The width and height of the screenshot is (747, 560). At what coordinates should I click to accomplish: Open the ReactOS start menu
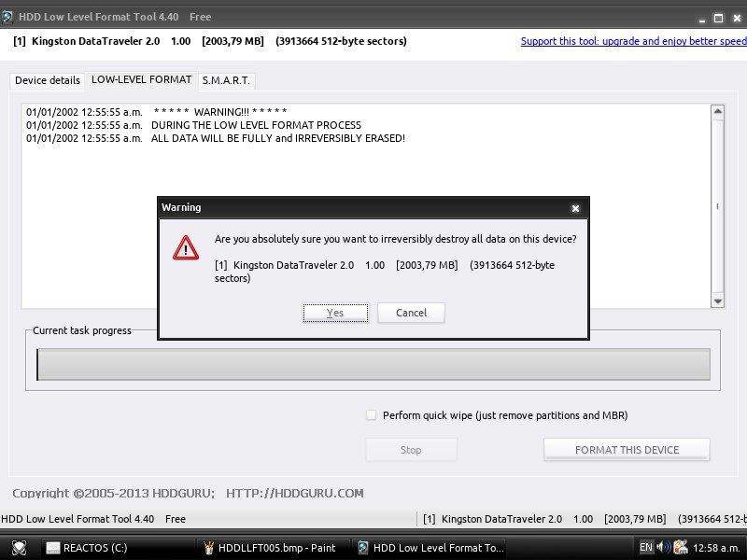19,548
